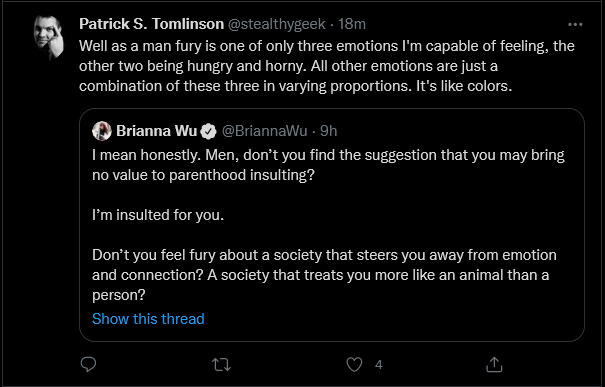This screenshot has width=605, height=387.
Task: Open the 9h timestamp on quoted tweet
Action: tap(328, 131)
